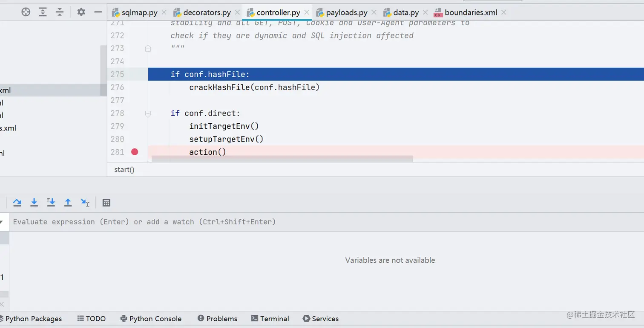644x328 pixels.
Task: Close the decorators.py tab
Action: click(237, 13)
